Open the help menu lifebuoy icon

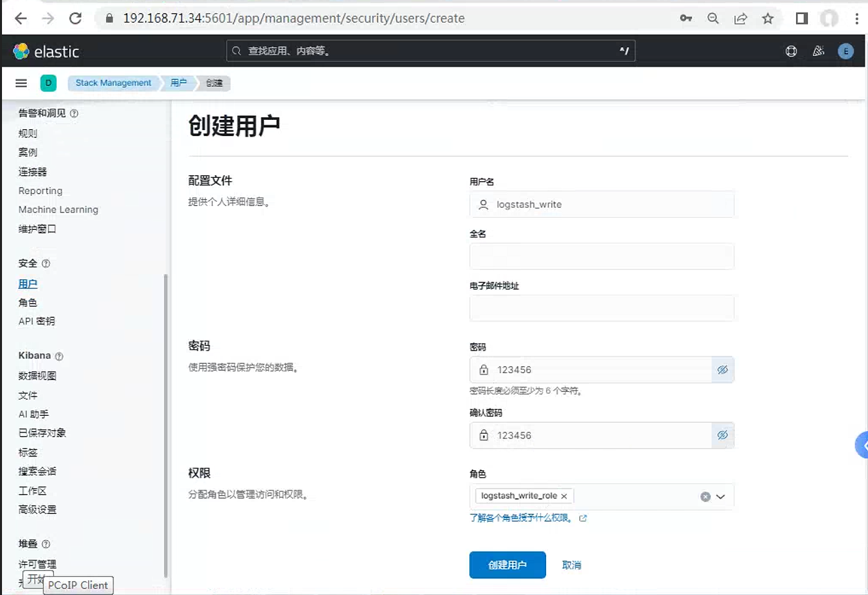coord(791,51)
